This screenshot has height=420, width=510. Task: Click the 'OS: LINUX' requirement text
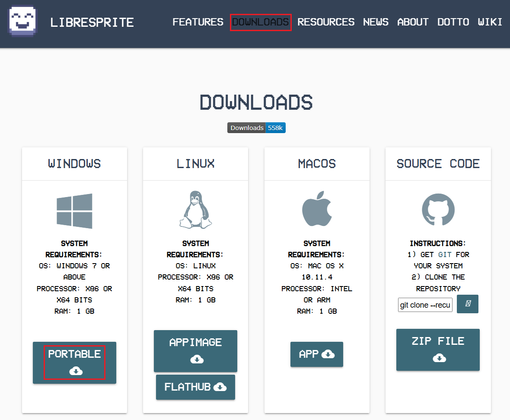click(195, 266)
